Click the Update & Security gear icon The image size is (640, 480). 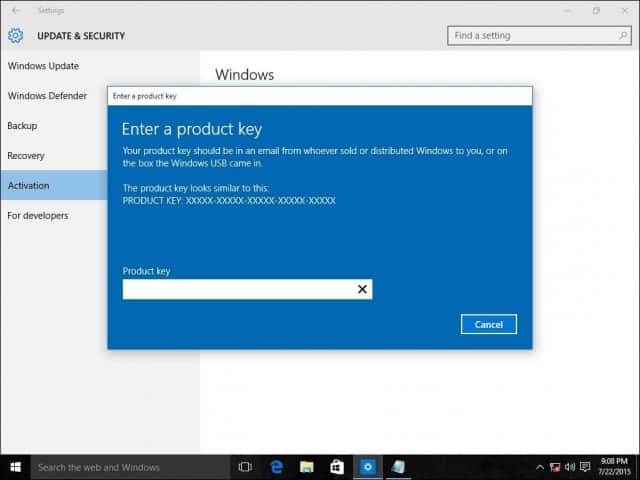[x=15, y=36]
